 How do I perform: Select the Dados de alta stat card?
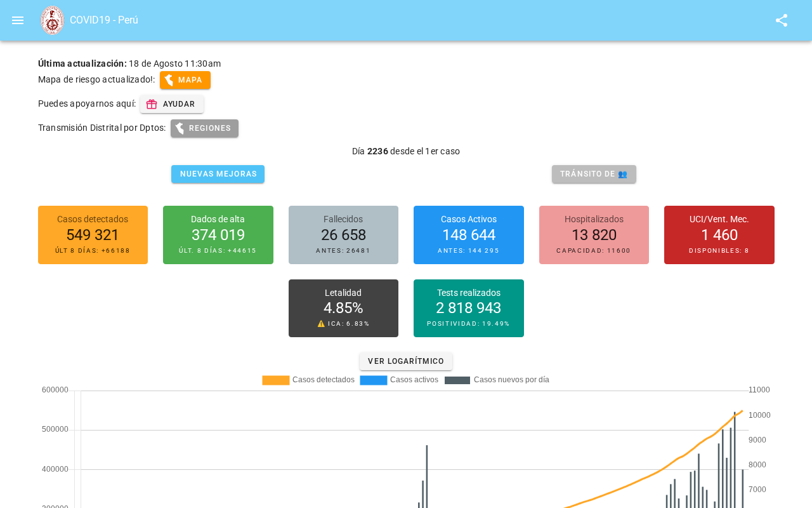point(218,235)
